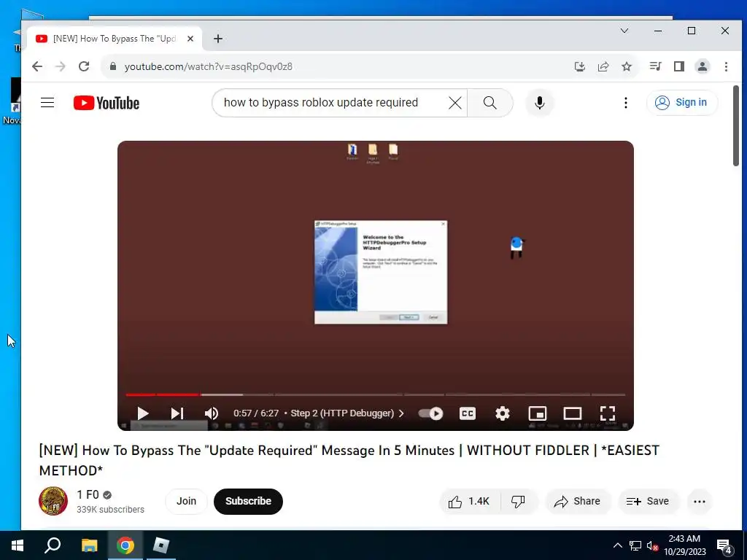Focus the Chrome address bar URL
Image resolution: width=747 pixels, height=560 pixels.
coord(209,66)
